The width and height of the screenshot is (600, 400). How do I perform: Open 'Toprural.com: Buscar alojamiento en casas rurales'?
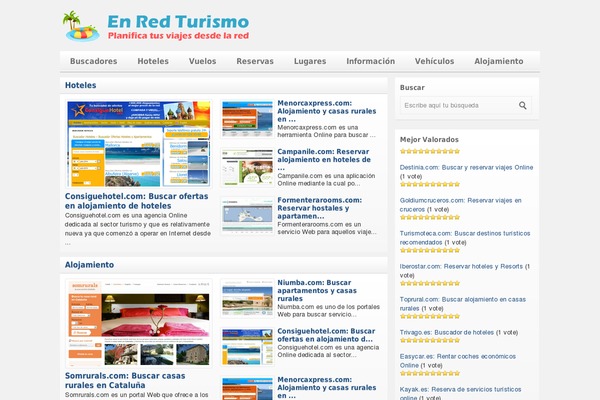point(463,304)
